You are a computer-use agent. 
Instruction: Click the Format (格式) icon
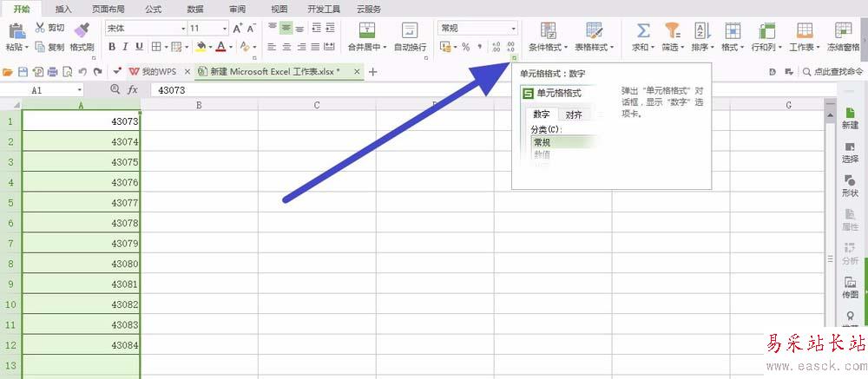733,30
